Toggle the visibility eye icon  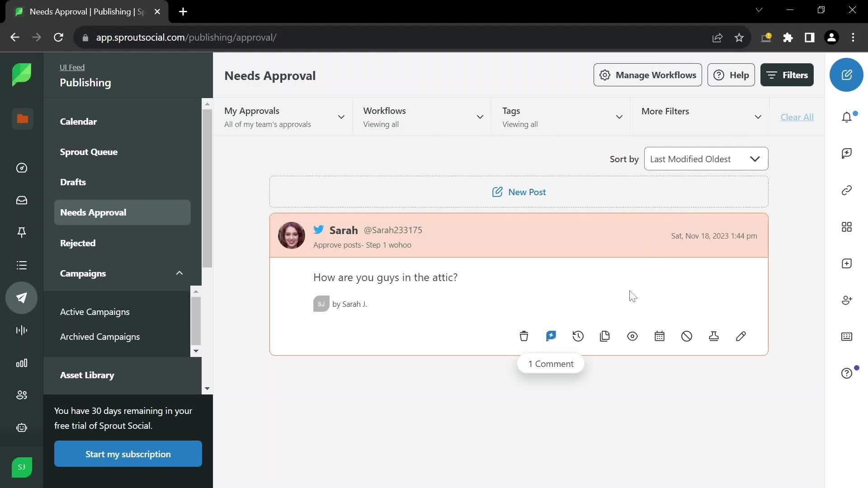632,336
